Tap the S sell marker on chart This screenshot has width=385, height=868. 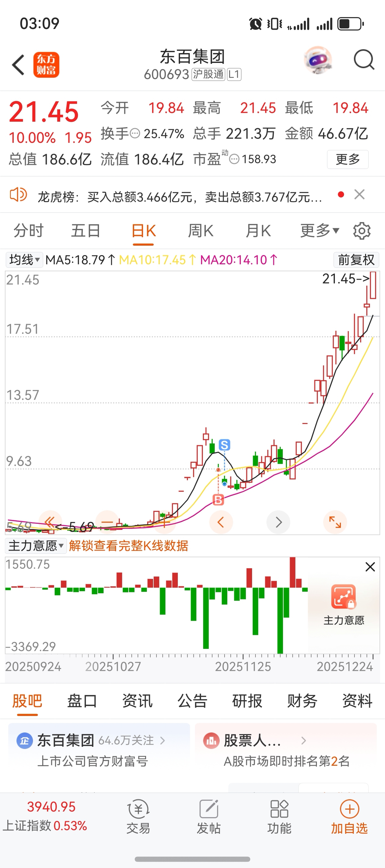point(224,445)
